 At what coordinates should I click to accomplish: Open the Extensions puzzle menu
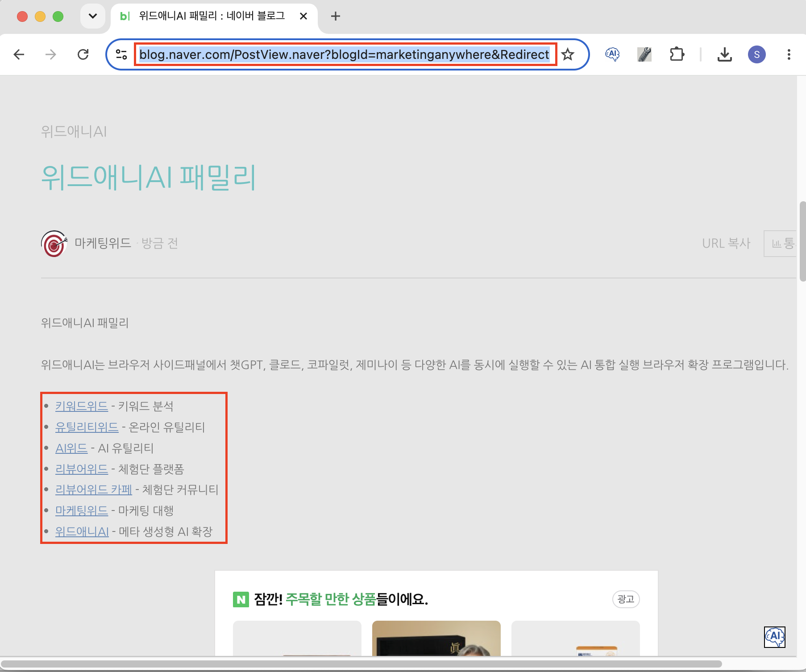pyautogui.click(x=677, y=54)
